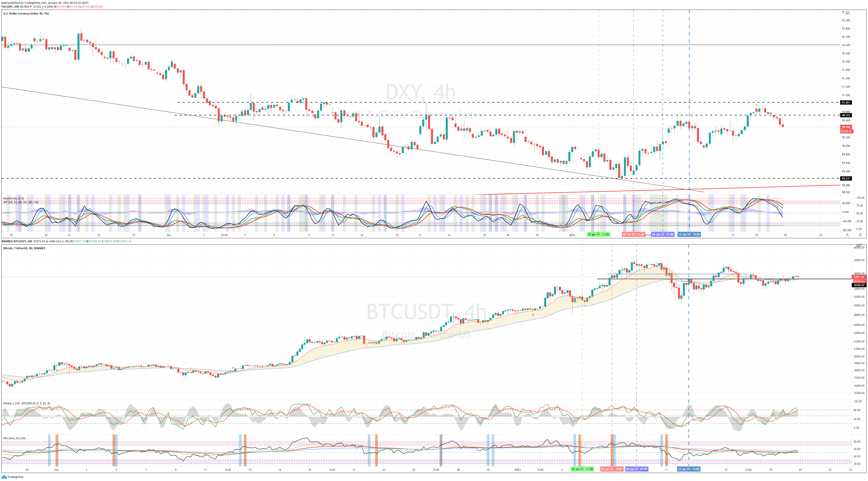Click the red 90.444 current price label
Image resolution: width=868 pixels, height=481 pixels.
(x=846, y=127)
